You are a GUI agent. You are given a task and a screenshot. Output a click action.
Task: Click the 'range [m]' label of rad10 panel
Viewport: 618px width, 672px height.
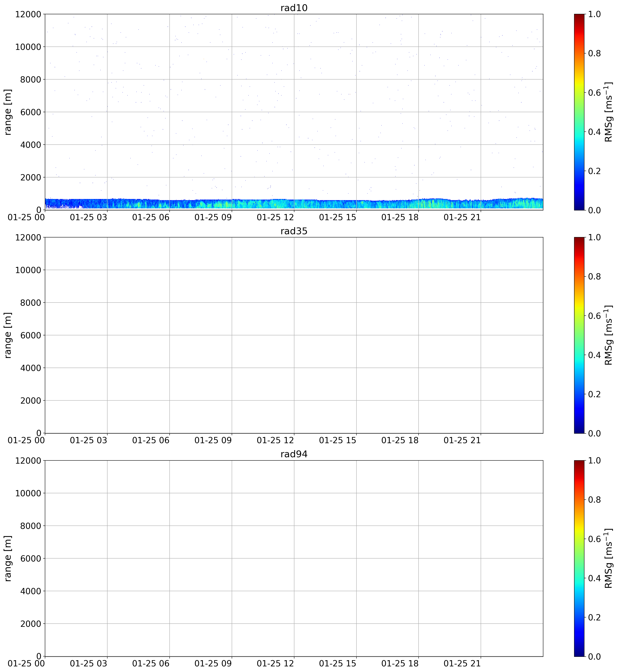click(x=8, y=112)
